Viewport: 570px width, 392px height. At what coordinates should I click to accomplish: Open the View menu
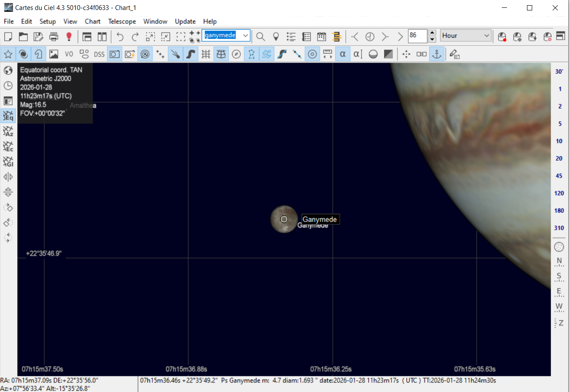click(70, 21)
